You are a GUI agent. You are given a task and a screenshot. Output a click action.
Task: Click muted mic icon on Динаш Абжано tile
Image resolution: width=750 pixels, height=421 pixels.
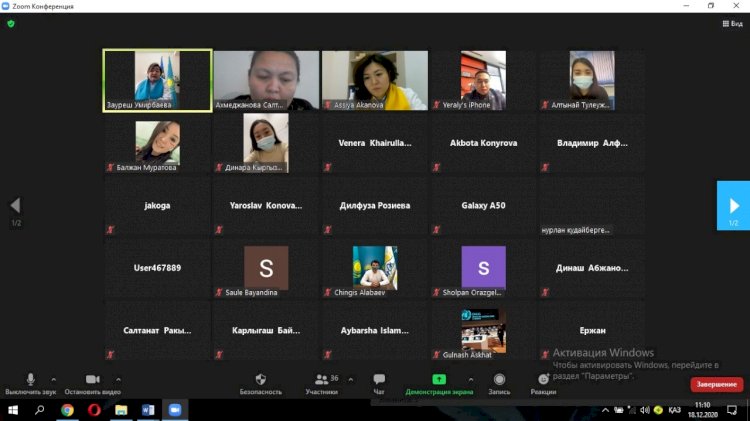tap(545, 292)
